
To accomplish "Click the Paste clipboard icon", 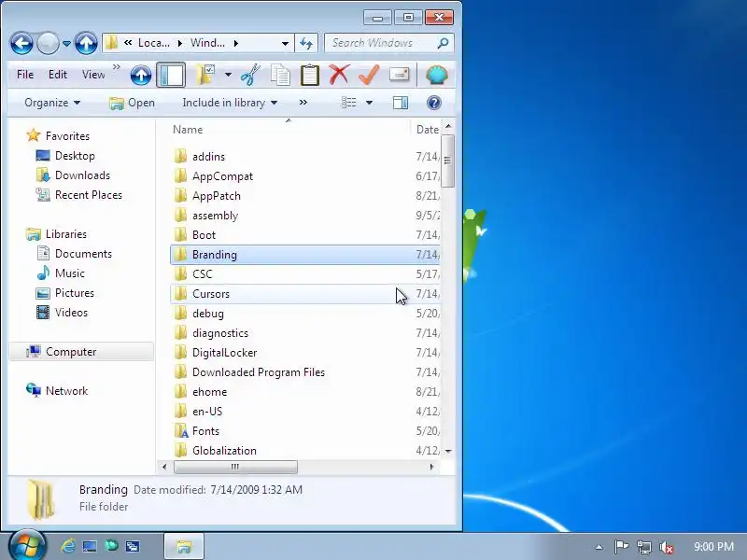I will click(x=310, y=75).
